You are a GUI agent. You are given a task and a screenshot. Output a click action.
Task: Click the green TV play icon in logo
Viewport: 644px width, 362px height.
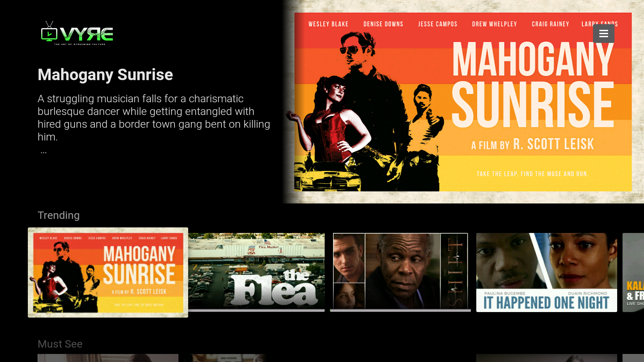49,34
